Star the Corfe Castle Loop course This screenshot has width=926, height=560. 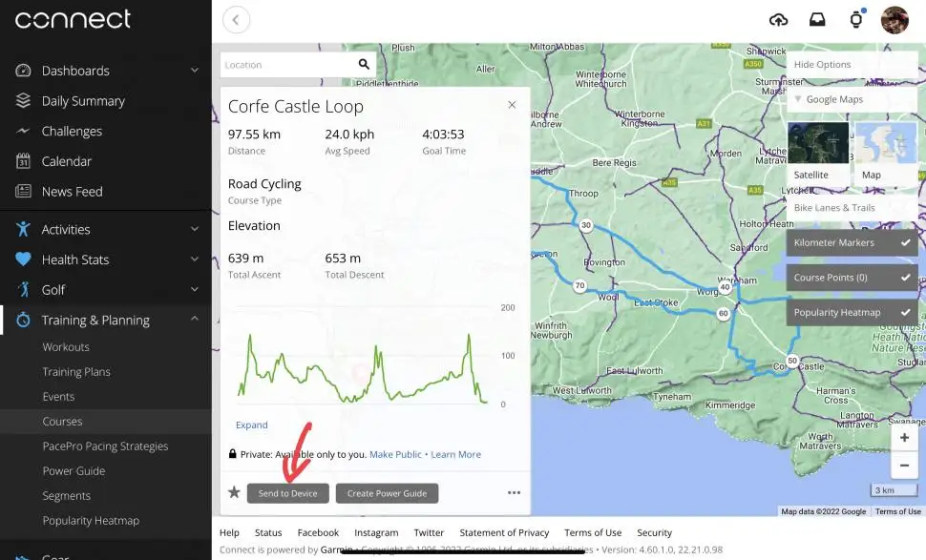coord(234,493)
